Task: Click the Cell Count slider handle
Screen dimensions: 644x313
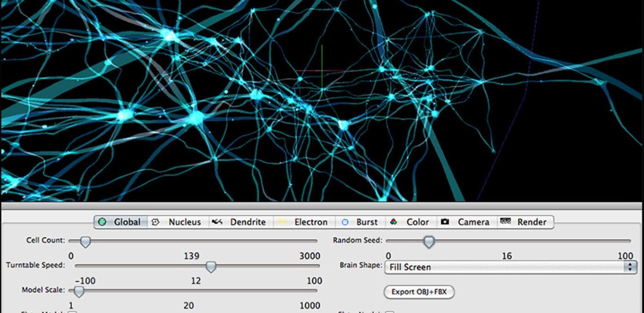Action: coord(85,241)
